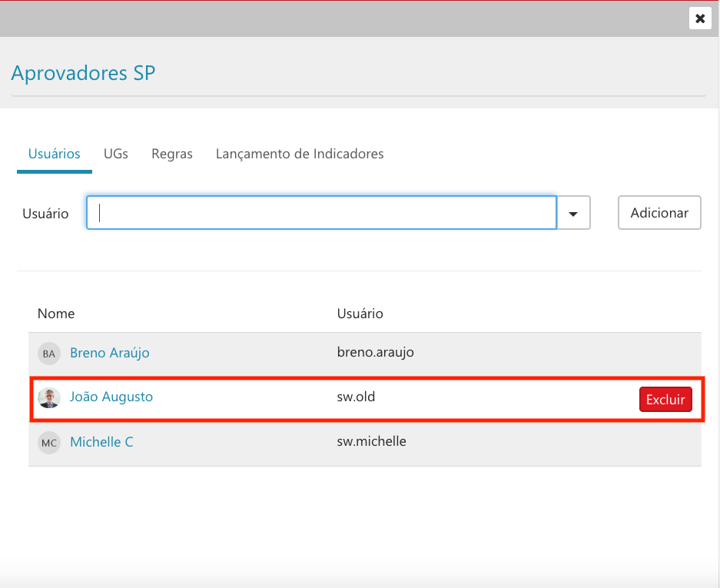The image size is (720, 588).
Task: Click the Nome column header
Action: click(56, 314)
